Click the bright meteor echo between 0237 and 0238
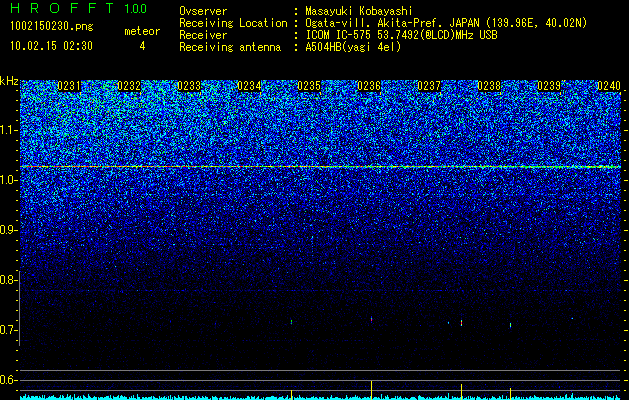Image resolution: width=629 pixels, height=400 pixels. 462,323
